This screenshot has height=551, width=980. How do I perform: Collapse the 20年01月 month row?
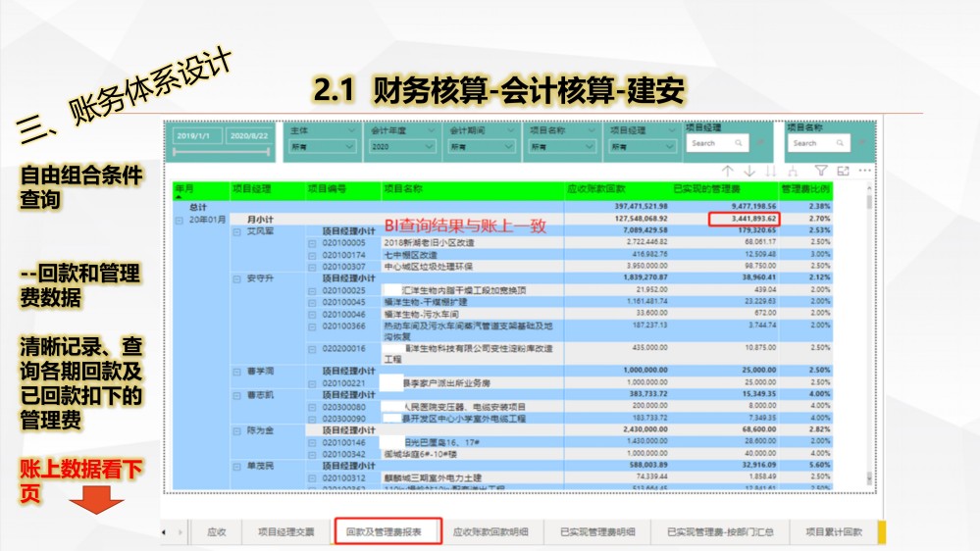tap(180, 220)
